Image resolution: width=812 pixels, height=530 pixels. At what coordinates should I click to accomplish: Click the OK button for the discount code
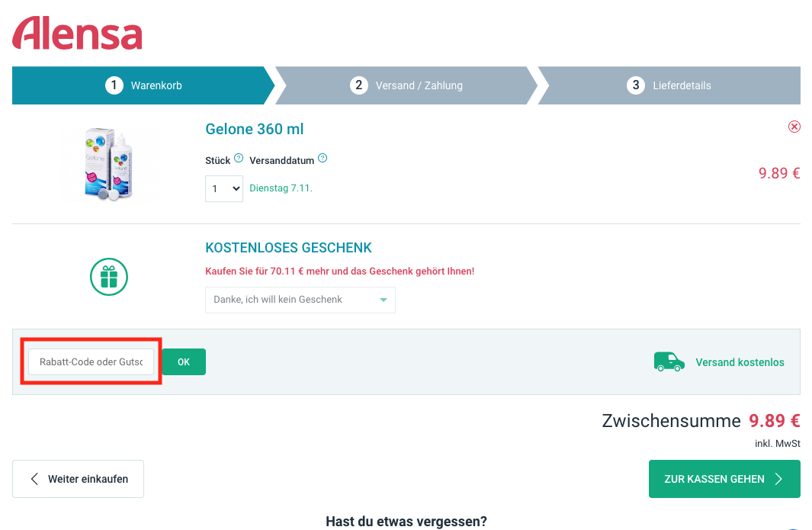[x=184, y=361]
